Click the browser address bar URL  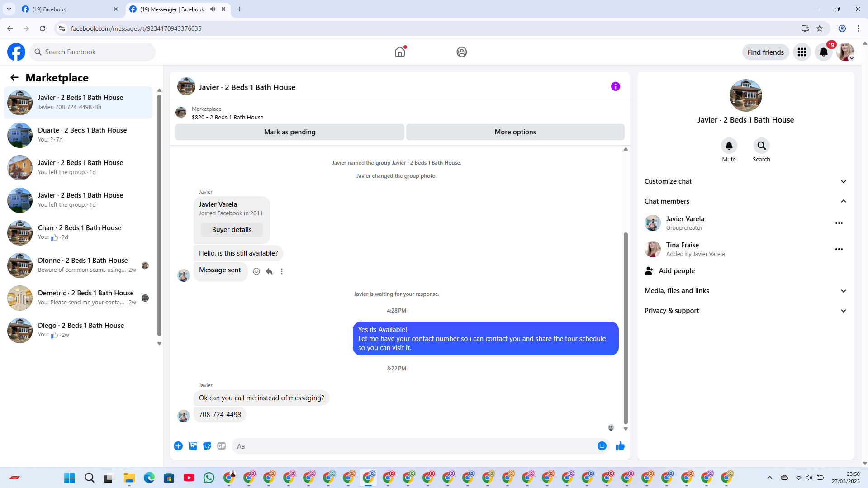coord(136,28)
